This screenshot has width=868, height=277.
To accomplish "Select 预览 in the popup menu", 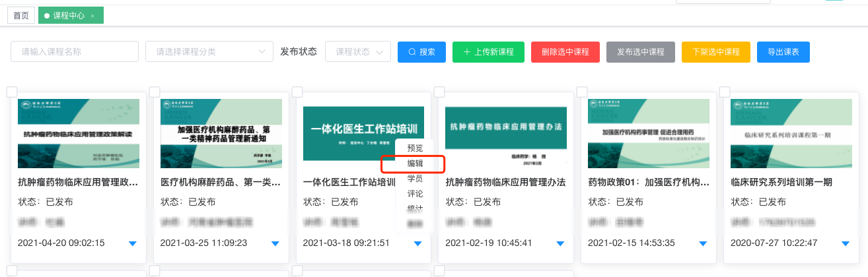I will (415, 148).
